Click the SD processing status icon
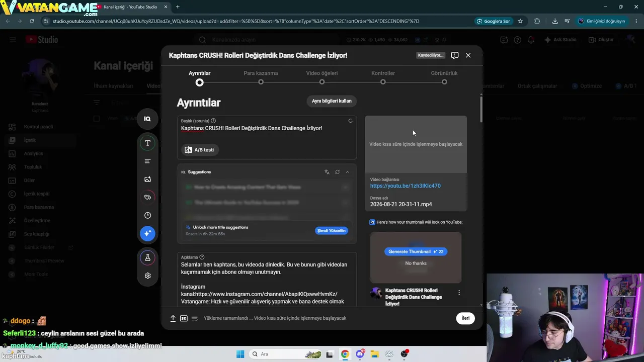644x362 pixels. [184, 318]
